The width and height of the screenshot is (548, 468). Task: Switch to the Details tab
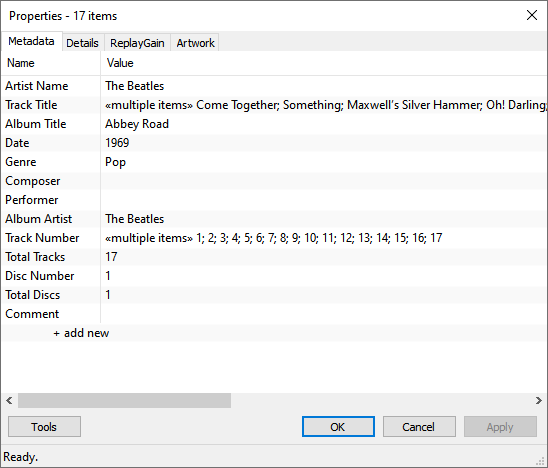click(x=82, y=43)
